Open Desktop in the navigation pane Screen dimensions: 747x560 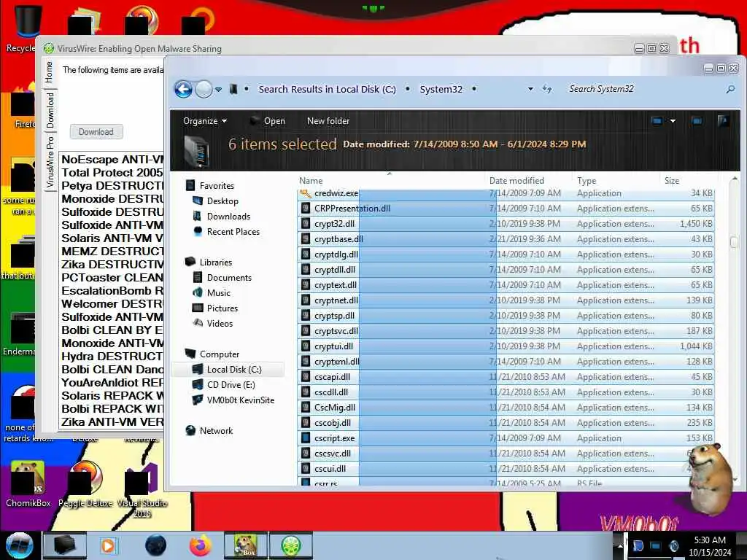point(222,201)
